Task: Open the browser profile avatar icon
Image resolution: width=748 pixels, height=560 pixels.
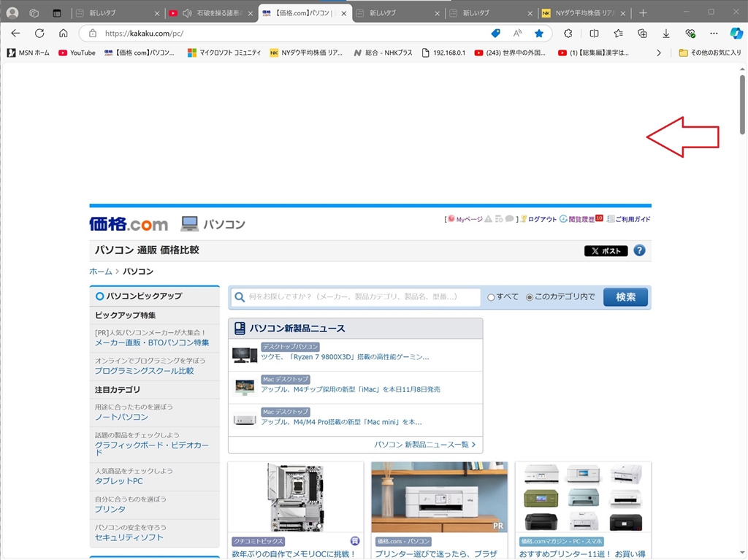Action: (13, 13)
